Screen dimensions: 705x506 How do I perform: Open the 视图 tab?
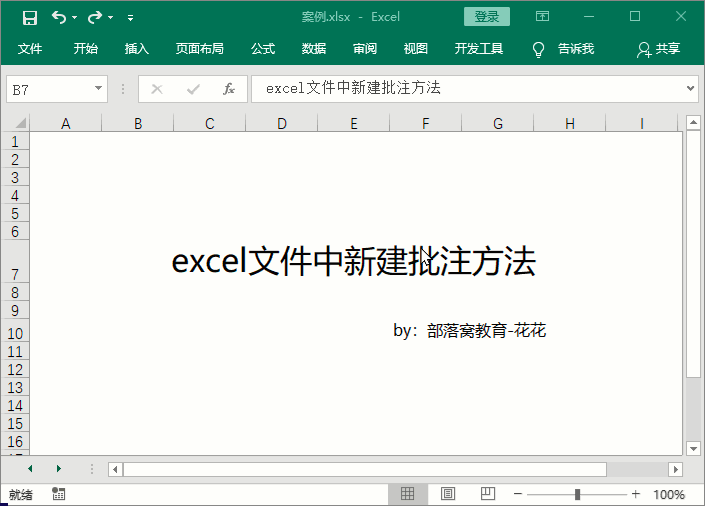(415, 49)
